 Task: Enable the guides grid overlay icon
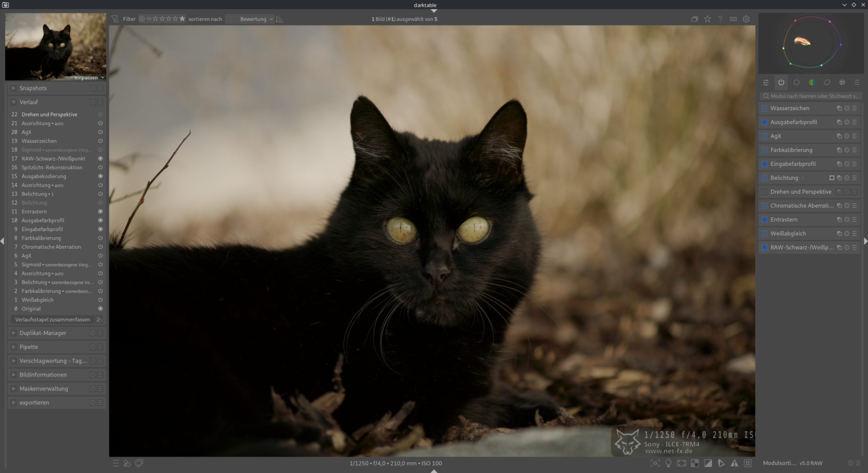pos(748,463)
